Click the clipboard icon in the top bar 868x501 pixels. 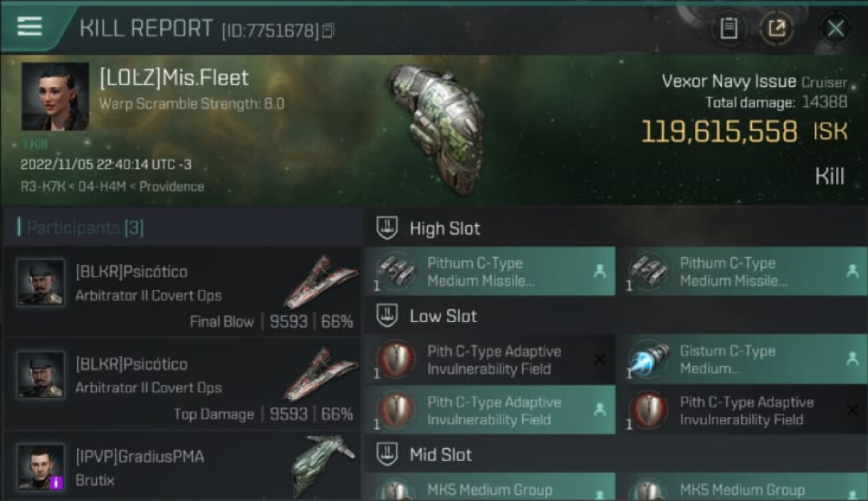(728, 28)
